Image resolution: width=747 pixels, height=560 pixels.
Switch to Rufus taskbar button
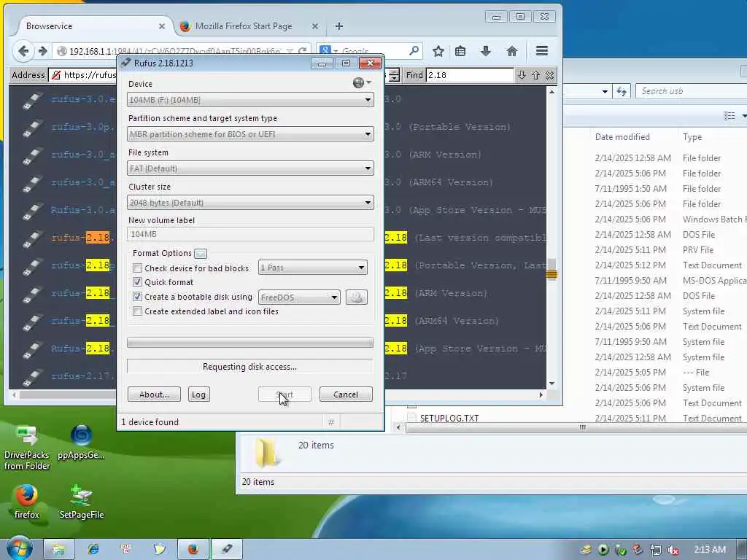tap(227, 549)
